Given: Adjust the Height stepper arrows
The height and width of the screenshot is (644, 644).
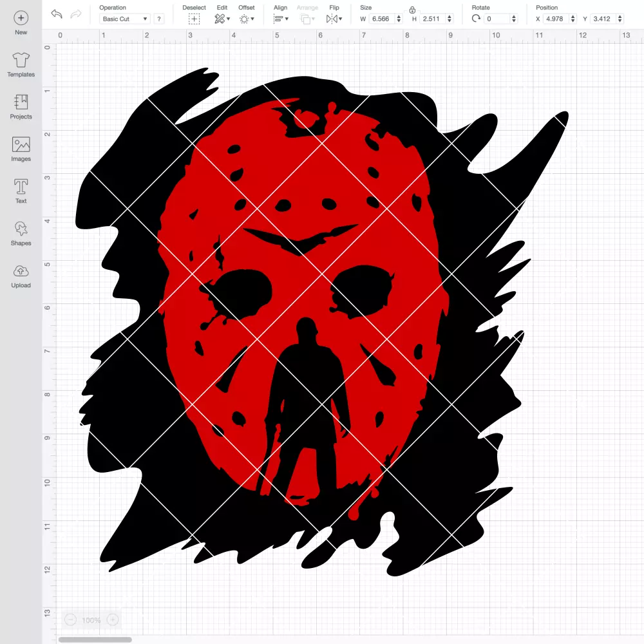Looking at the screenshot, I should (x=450, y=19).
